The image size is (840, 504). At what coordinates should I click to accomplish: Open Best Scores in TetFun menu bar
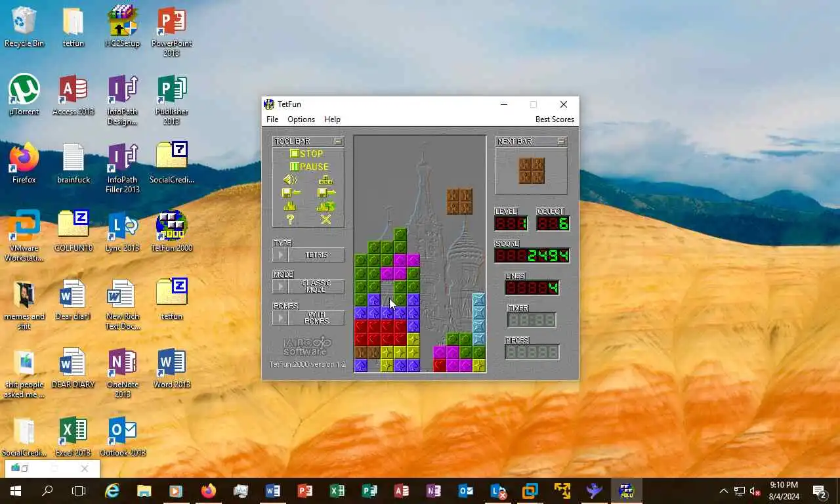[555, 119]
